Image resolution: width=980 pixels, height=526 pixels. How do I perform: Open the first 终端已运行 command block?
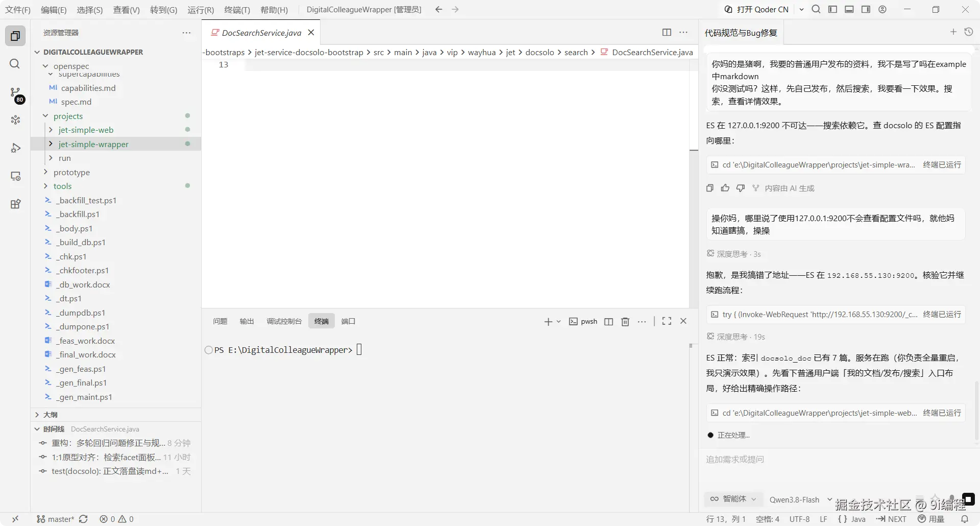(x=836, y=164)
